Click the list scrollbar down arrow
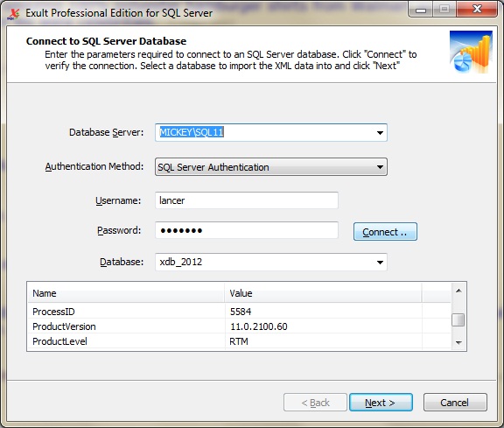This screenshot has width=504, height=428. pos(458,342)
